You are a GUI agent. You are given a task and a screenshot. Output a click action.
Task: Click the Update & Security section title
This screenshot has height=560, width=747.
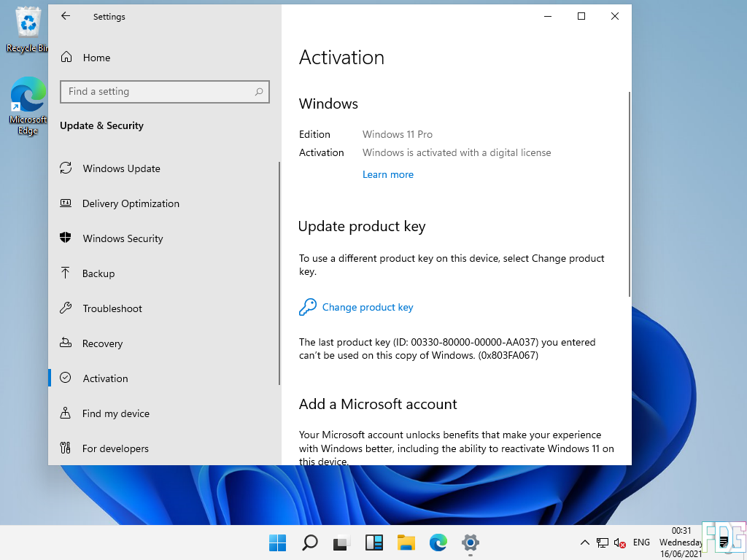click(101, 125)
